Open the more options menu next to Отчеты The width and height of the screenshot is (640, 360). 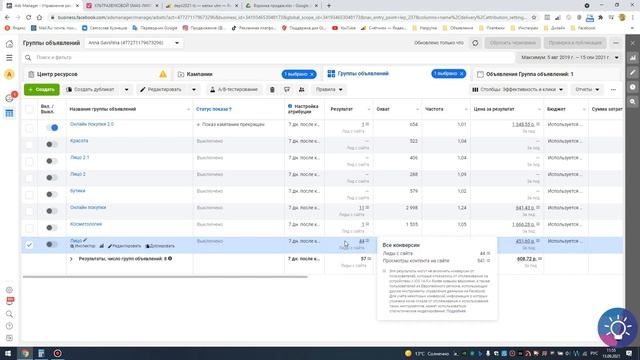(613, 89)
